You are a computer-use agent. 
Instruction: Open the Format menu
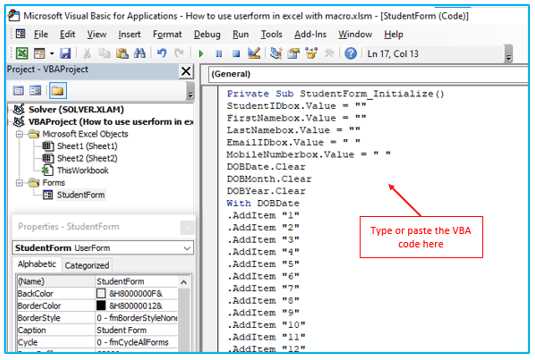click(167, 34)
